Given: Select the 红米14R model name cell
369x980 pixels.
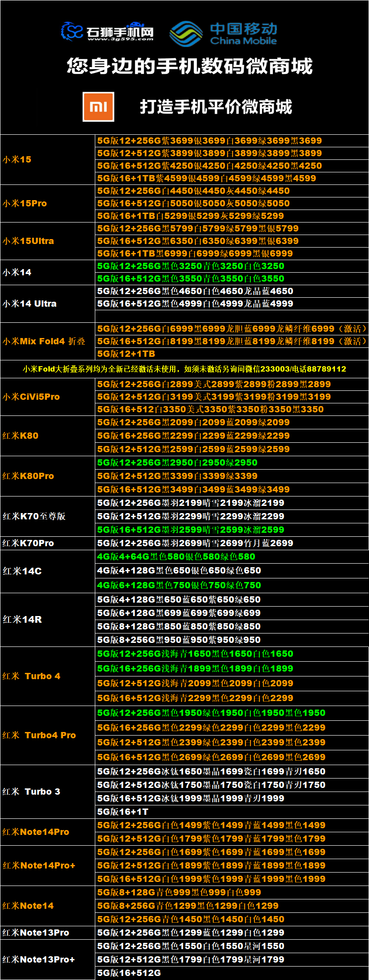Looking at the screenshot, I should tap(48, 620).
